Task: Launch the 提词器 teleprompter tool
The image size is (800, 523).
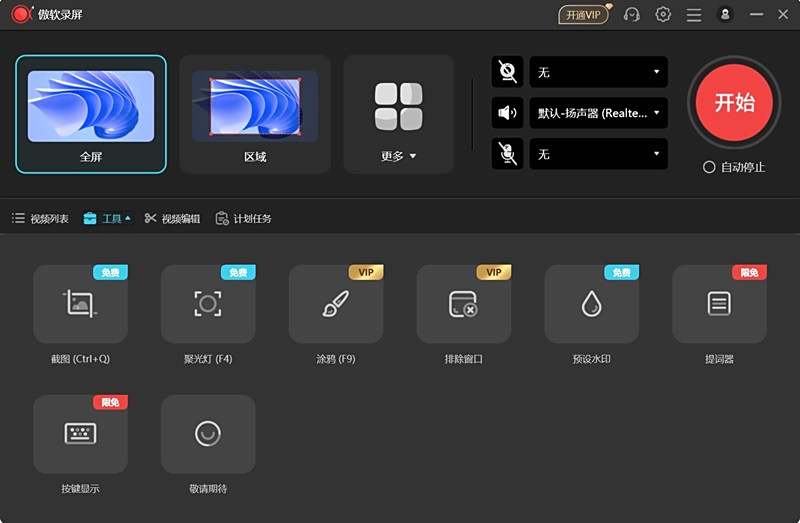Action: (719, 304)
